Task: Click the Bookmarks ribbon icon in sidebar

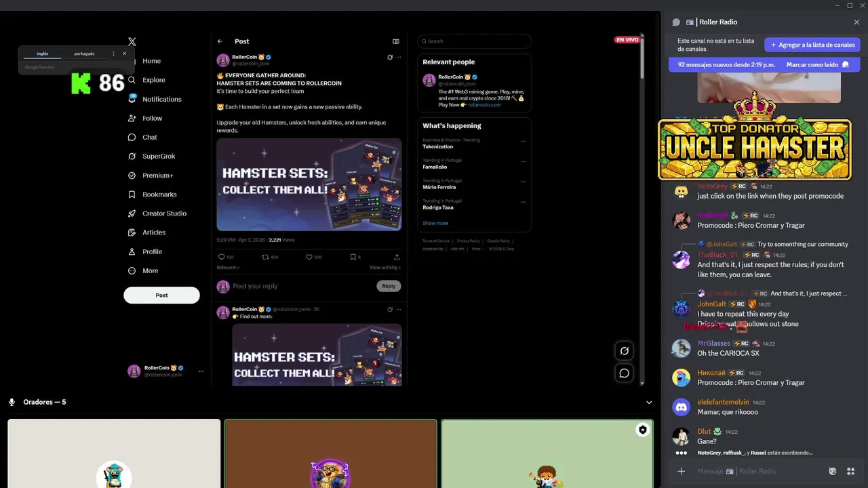Action: (x=132, y=195)
